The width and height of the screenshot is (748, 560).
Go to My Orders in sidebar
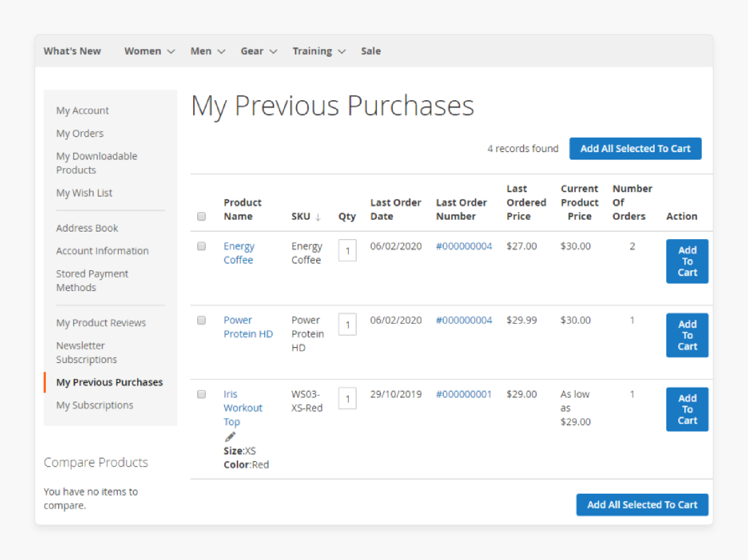[x=80, y=133]
